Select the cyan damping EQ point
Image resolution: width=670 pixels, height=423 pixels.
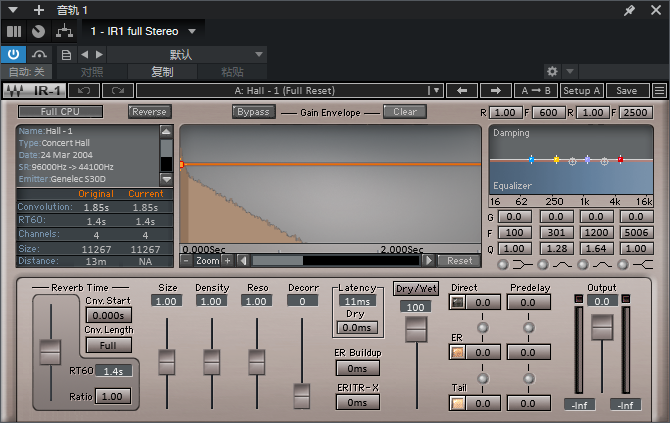tap(531, 160)
